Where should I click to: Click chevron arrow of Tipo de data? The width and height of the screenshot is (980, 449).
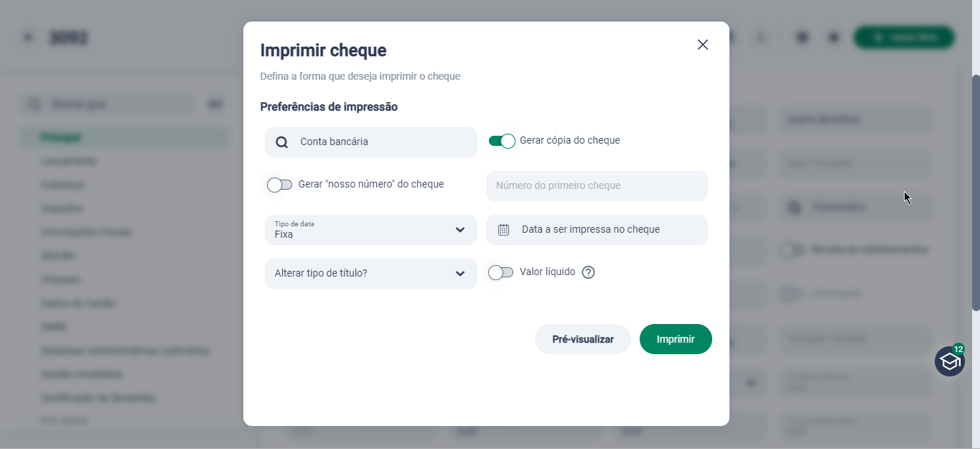click(460, 230)
